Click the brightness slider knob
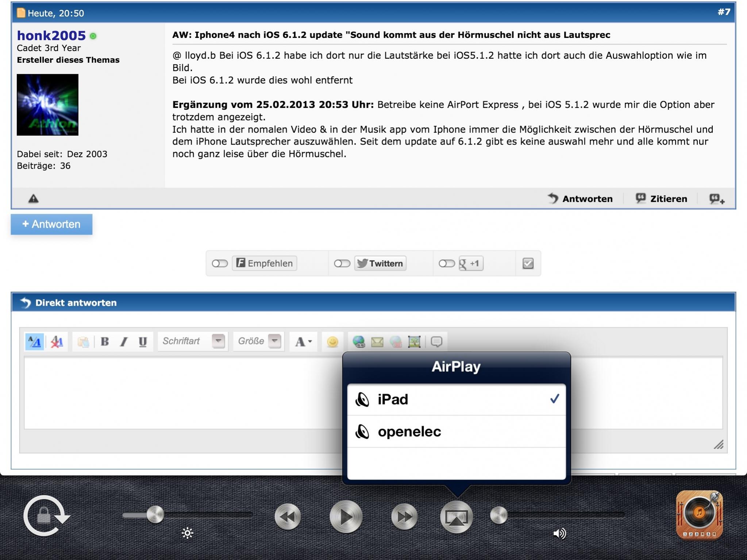Image resolution: width=747 pixels, height=560 pixels. [x=155, y=515]
